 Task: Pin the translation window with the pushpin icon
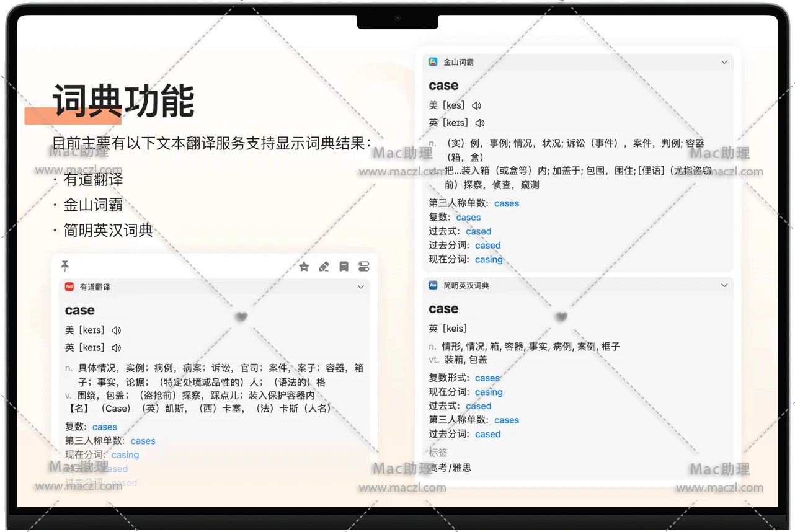click(x=64, y=266)
